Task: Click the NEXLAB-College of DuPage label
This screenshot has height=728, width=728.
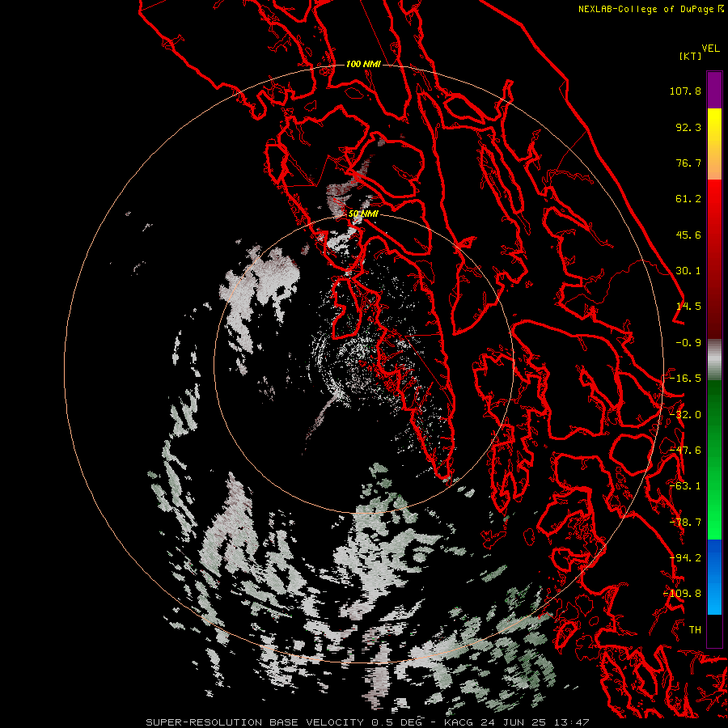Action: coord(645,9)
